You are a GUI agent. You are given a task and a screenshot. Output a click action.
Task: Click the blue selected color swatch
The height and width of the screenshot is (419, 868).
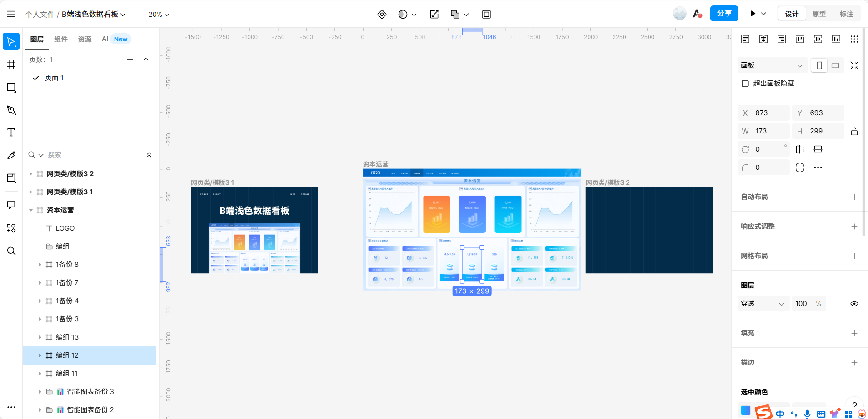746,410
